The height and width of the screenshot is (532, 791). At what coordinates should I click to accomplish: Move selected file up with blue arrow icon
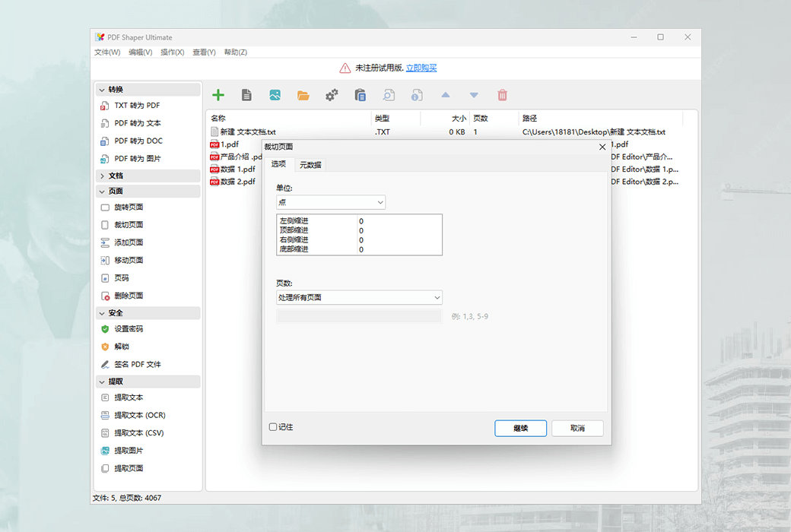click(x=445, y=94)
